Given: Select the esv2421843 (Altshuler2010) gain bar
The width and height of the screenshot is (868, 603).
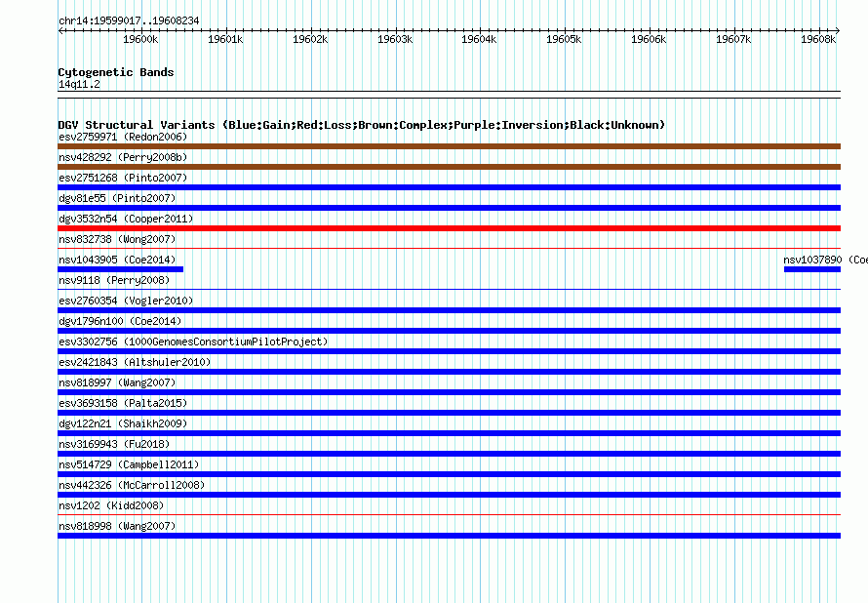Looking at the screenshot, I should 449,372.
